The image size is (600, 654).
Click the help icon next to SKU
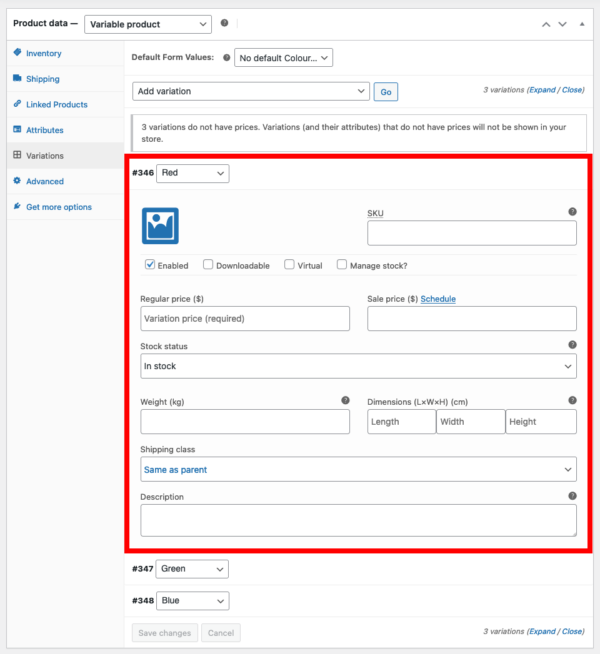coord(572,212)
